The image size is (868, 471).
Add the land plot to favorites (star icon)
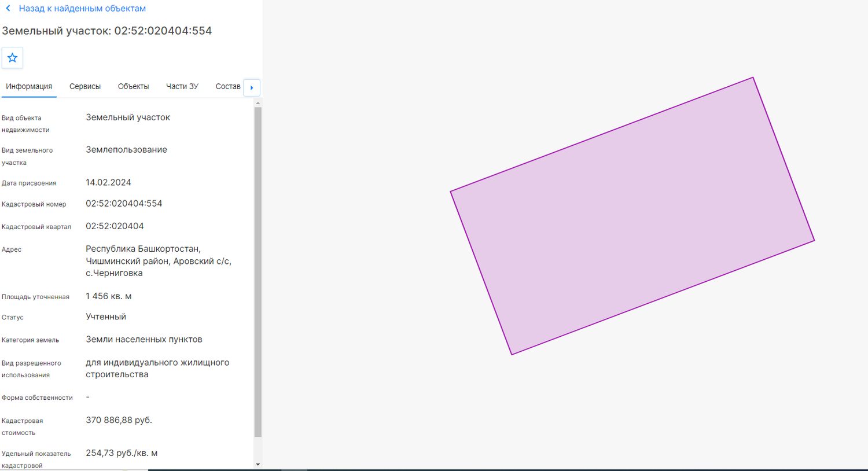pyautogui.click(x=12, y=58)
